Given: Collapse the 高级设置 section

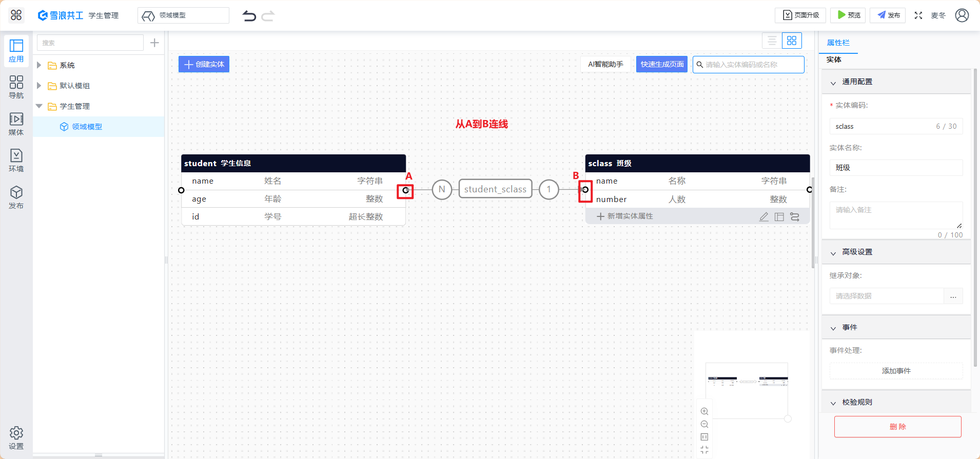Looking at the screenshot, I should (x=833, y=252).
